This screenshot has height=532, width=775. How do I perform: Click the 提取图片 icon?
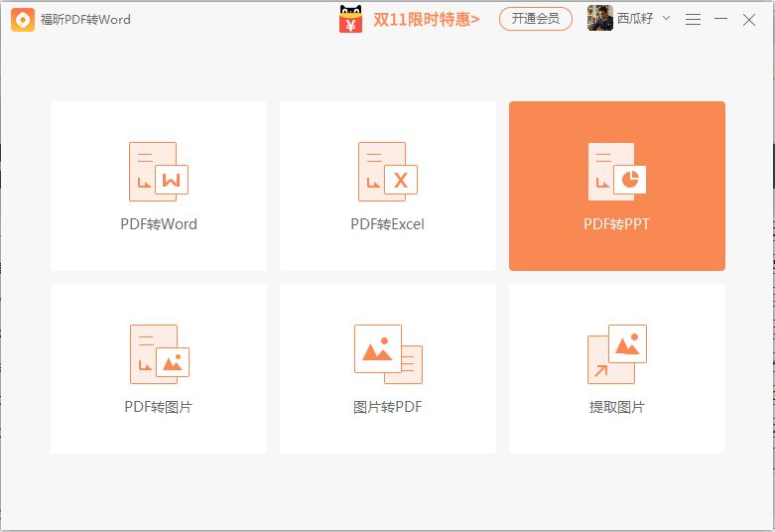click(x=616, y=354)
